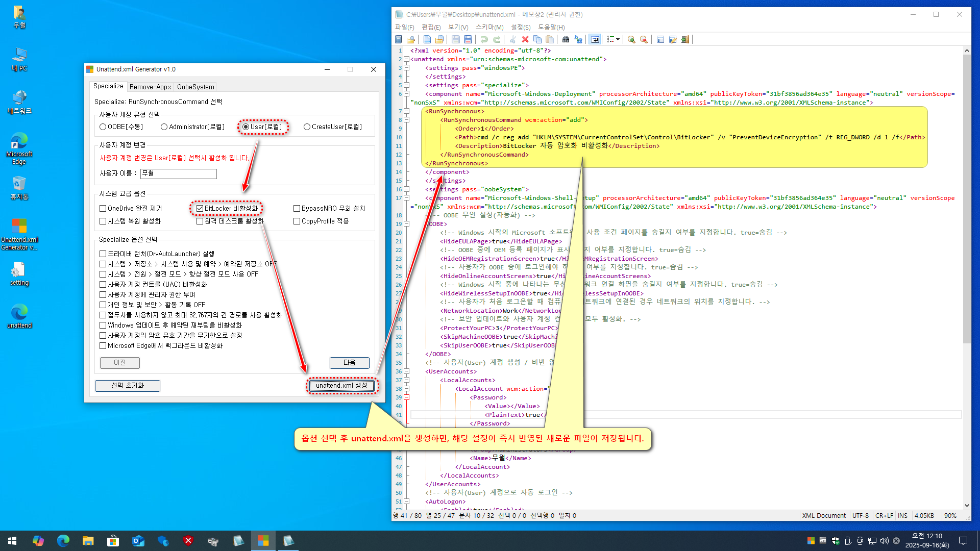Enable the OneDrive 완전 제거 checkbox
The height and width of the screenshot is (551, 980).
pyautogui.click(x=103, y=208)
